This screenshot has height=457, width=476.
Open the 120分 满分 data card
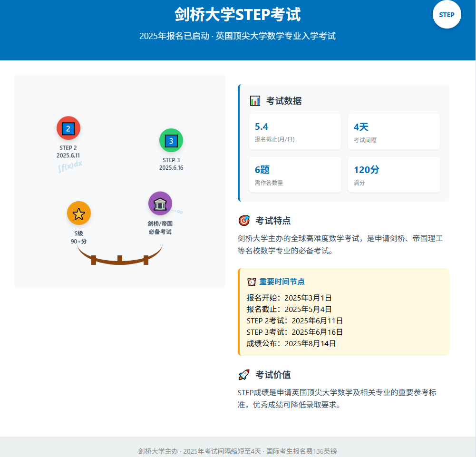click(x=394, y=175)
